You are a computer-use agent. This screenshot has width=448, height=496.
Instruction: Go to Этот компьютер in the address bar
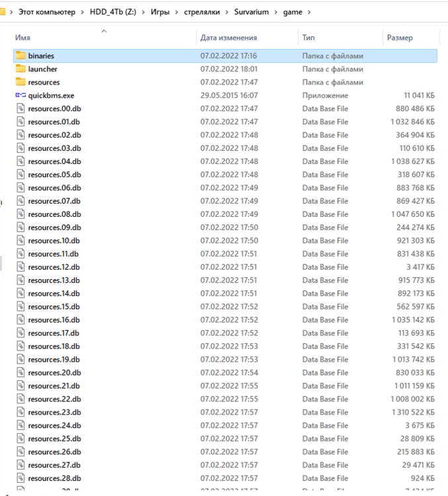(47, 12)
